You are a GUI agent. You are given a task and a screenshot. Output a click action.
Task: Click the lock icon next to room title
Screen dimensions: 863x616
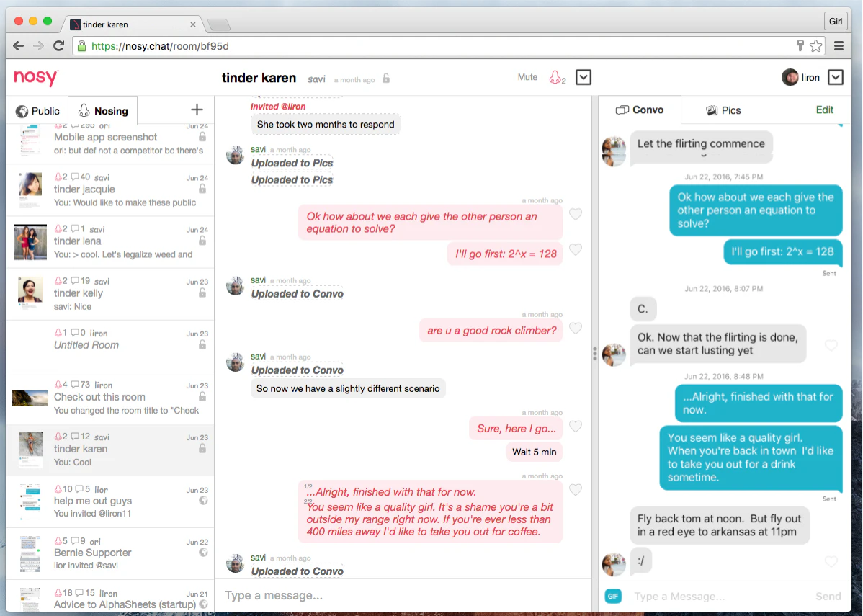386,78
